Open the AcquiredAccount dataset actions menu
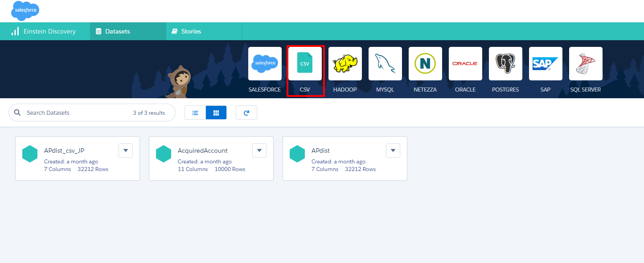The height and width of the screenshot is (263, 644). pyautogui.click(x=259, y=150)
